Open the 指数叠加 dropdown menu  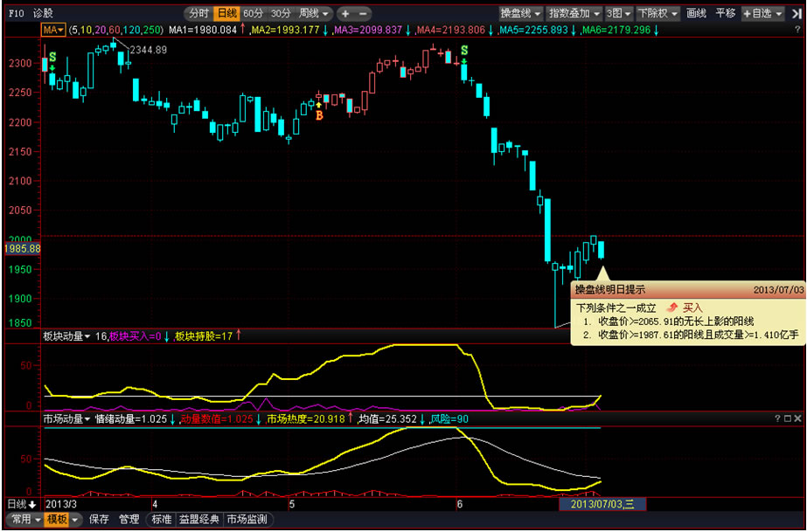574,14
